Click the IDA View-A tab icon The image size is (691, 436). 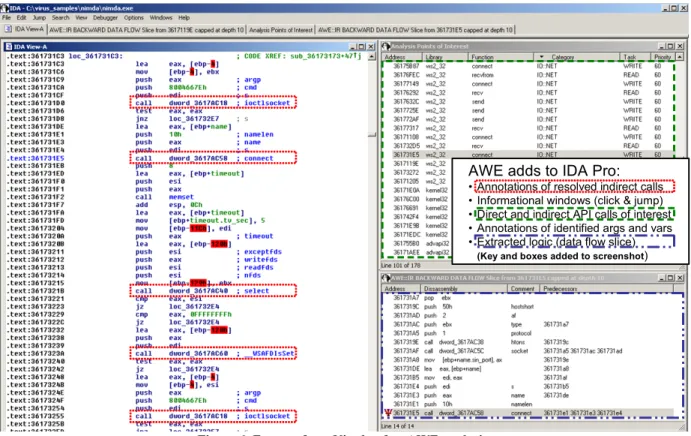pos(8,30)
